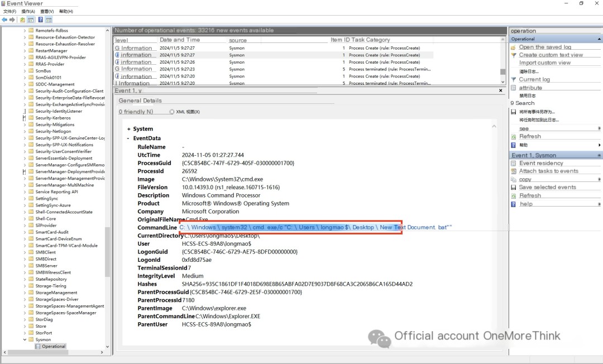
Task: Click the SMBClient folder icon
Action: 31,252
